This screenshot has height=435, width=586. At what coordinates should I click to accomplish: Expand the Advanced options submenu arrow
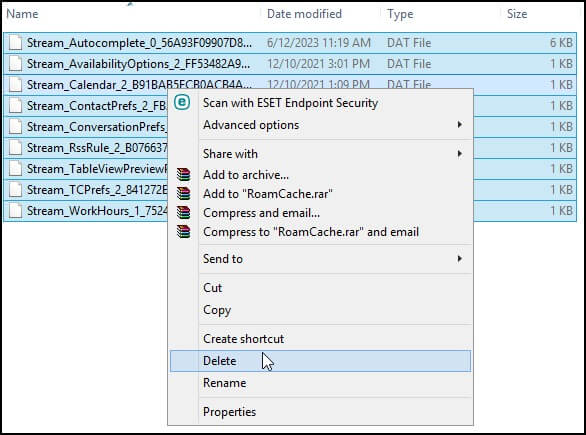pos(460,124)
